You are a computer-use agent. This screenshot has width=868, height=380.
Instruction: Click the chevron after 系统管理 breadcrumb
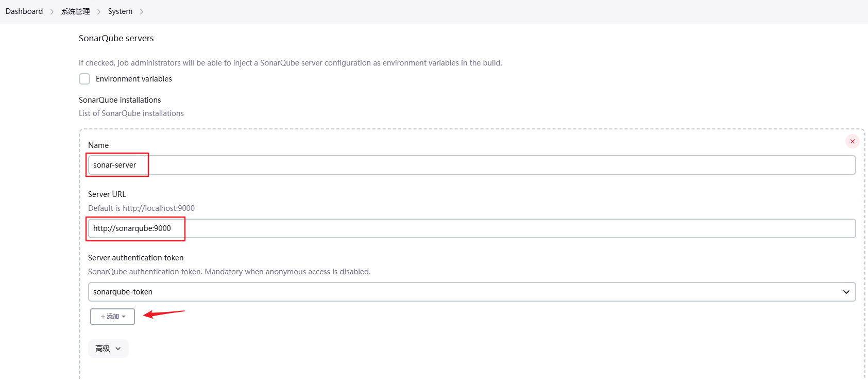99,12
